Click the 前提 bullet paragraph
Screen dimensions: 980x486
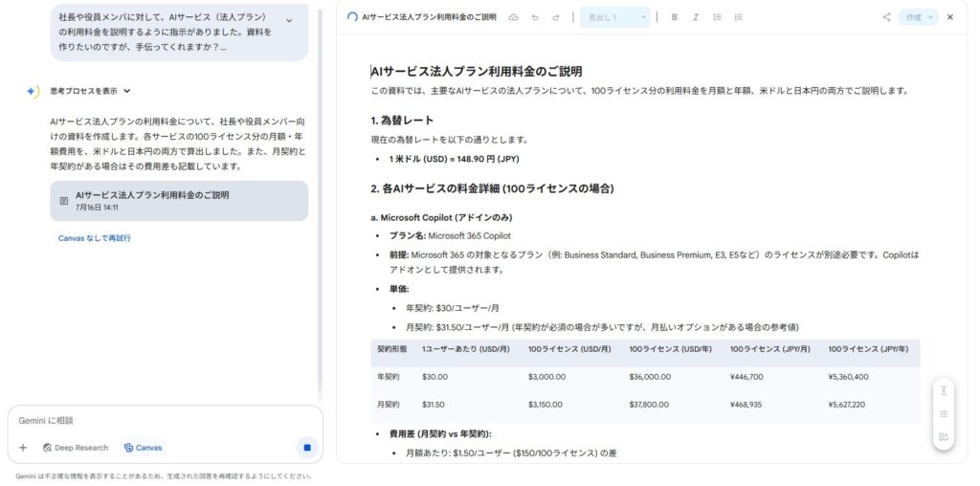pyautogui.click(x=655, y=262)
